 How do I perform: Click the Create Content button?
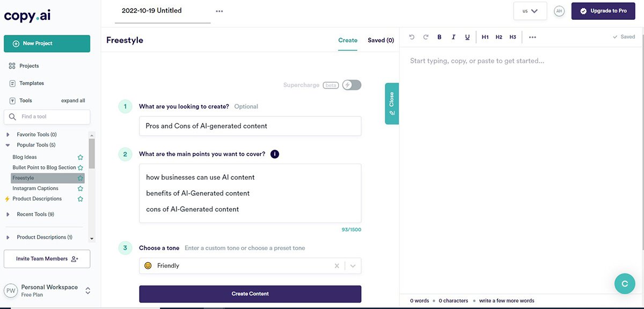click(x=250, y=294)
